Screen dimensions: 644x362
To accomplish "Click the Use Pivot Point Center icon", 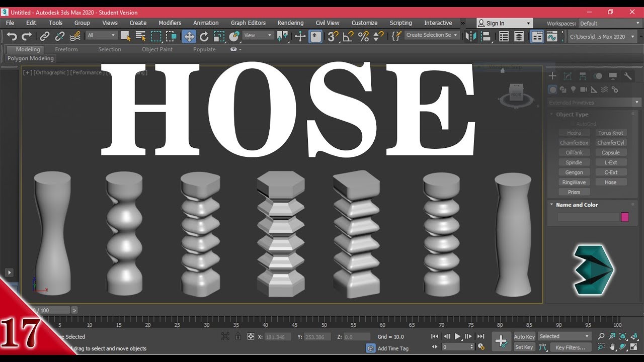I will (282, 36).
